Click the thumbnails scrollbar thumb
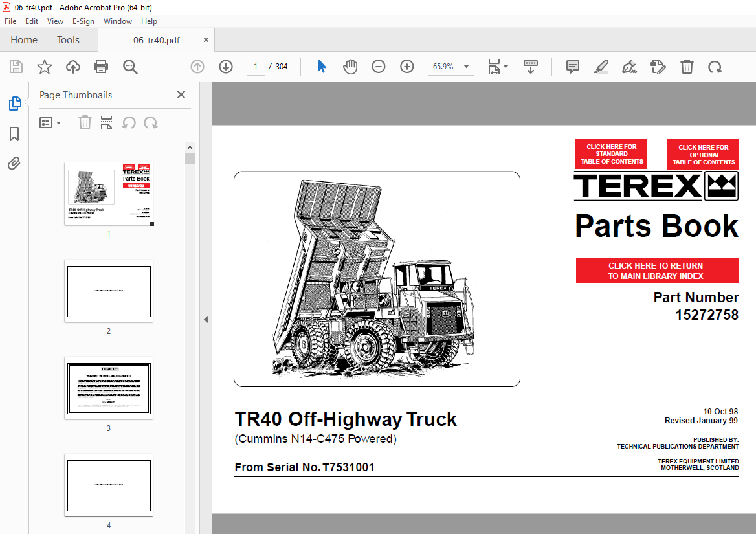This screenshot has width=756, height=534. point(190,159)
